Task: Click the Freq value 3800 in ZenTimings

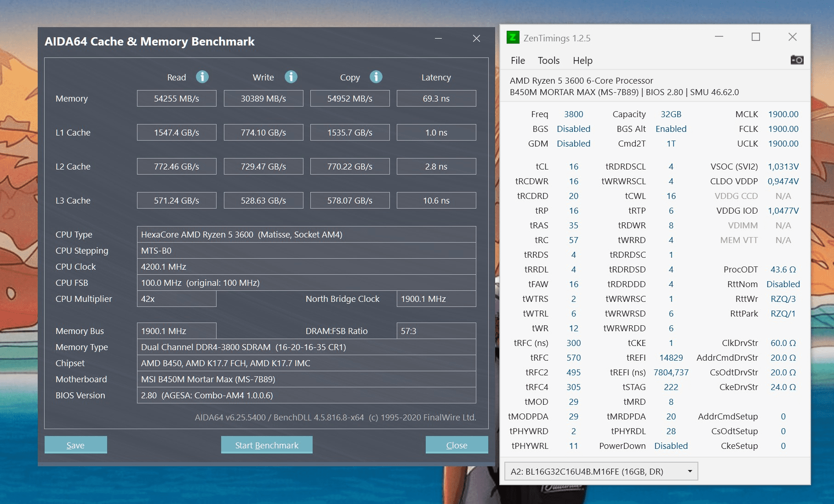Action: pos(573,114)
